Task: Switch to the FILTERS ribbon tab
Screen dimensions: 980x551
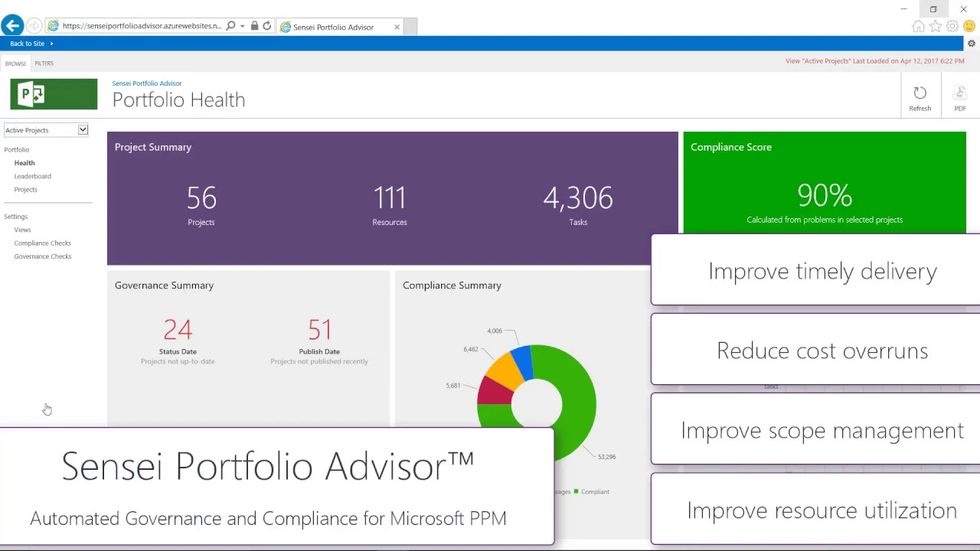Action: 44,64
